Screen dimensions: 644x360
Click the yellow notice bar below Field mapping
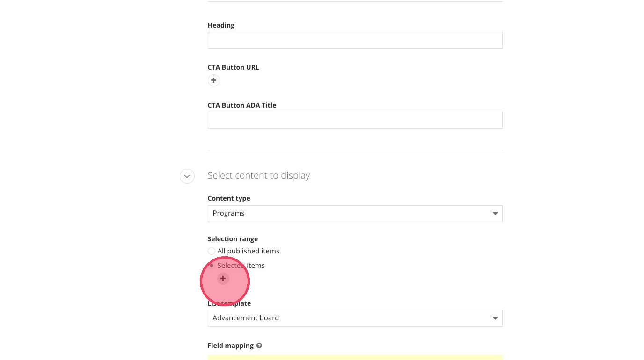[354, 357]
